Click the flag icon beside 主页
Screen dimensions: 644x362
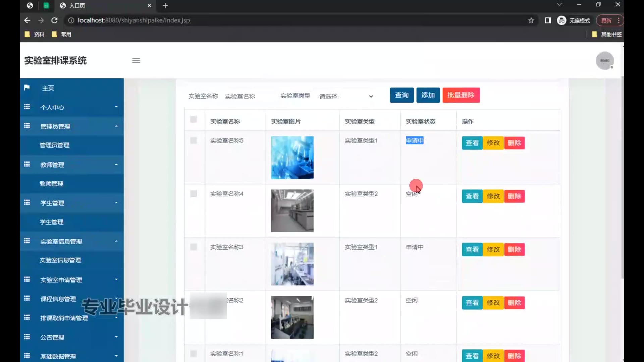point(27,87)
